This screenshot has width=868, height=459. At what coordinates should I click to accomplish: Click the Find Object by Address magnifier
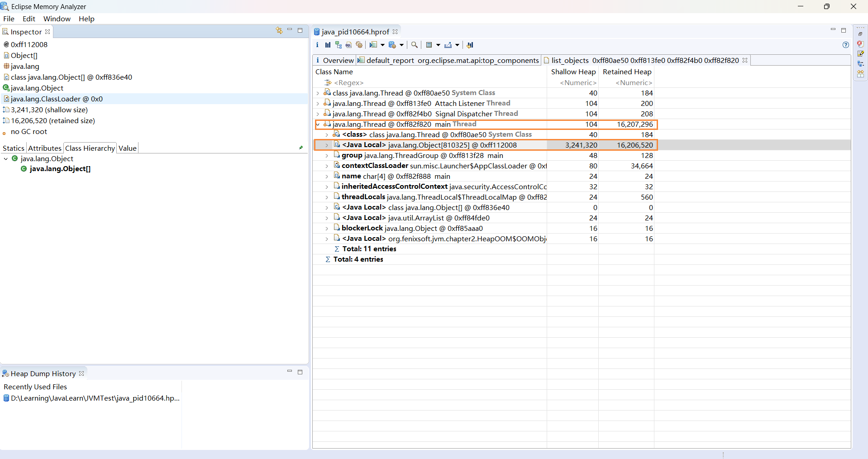tap(414, 45)
